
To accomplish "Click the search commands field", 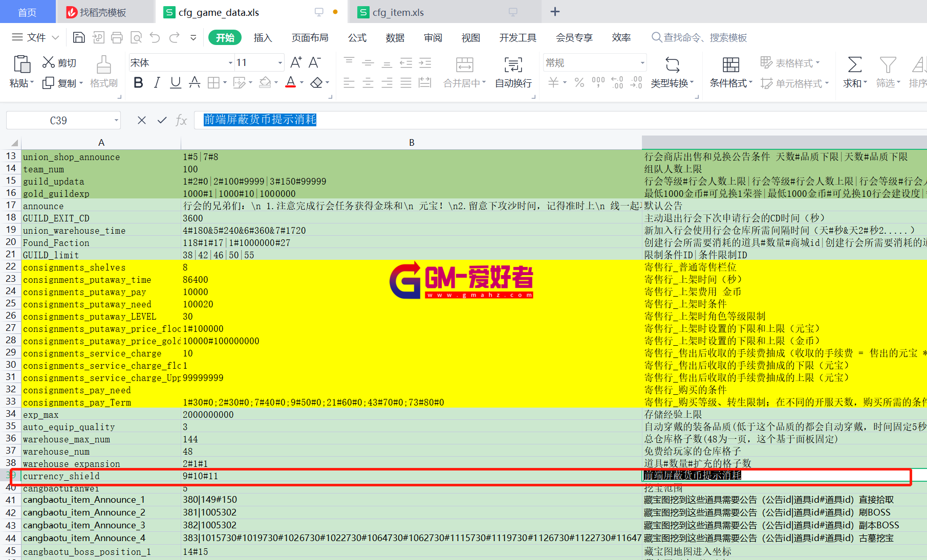I will tap(699, 37).
